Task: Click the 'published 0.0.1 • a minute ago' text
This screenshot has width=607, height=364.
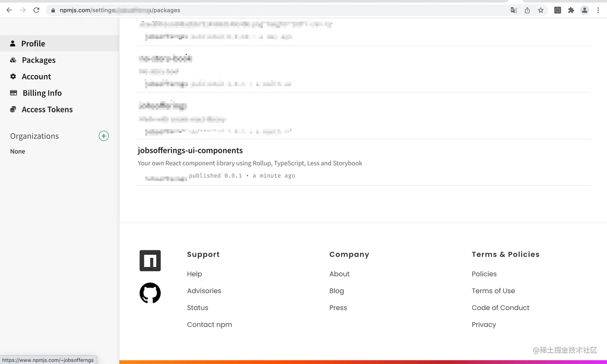Action: [242, 176]
